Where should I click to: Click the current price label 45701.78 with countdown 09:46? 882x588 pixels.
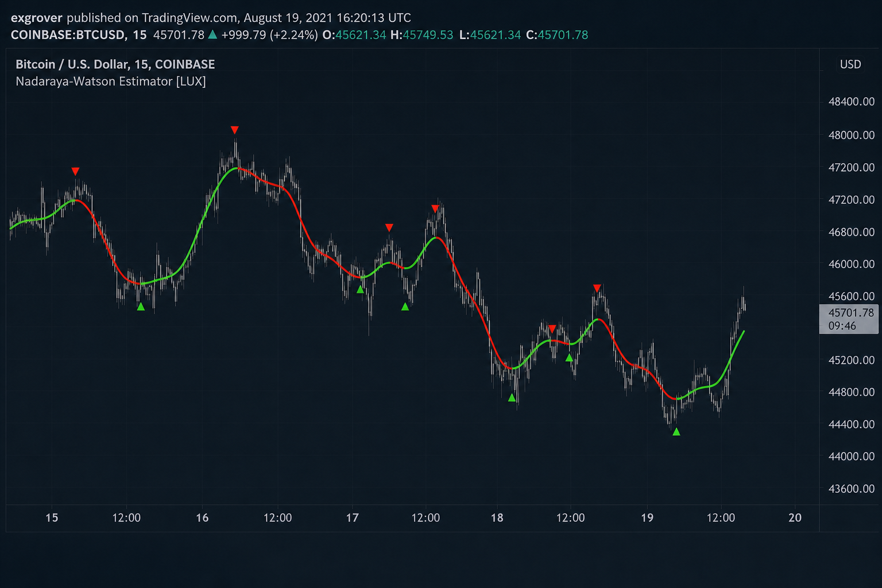point(849,319)
